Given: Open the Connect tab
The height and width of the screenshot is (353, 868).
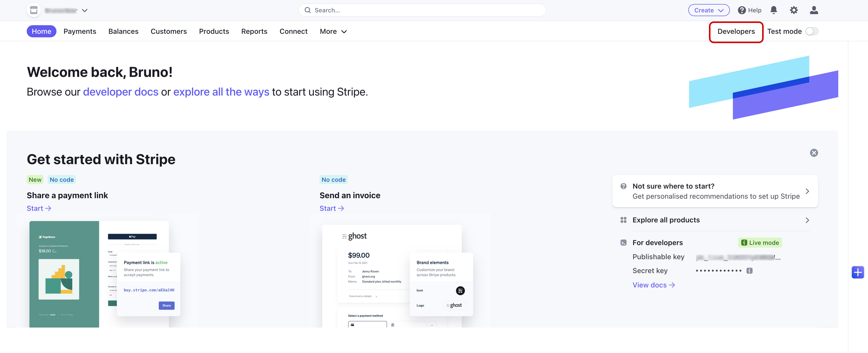Looking at the screenshot, I should coord(293,31).
